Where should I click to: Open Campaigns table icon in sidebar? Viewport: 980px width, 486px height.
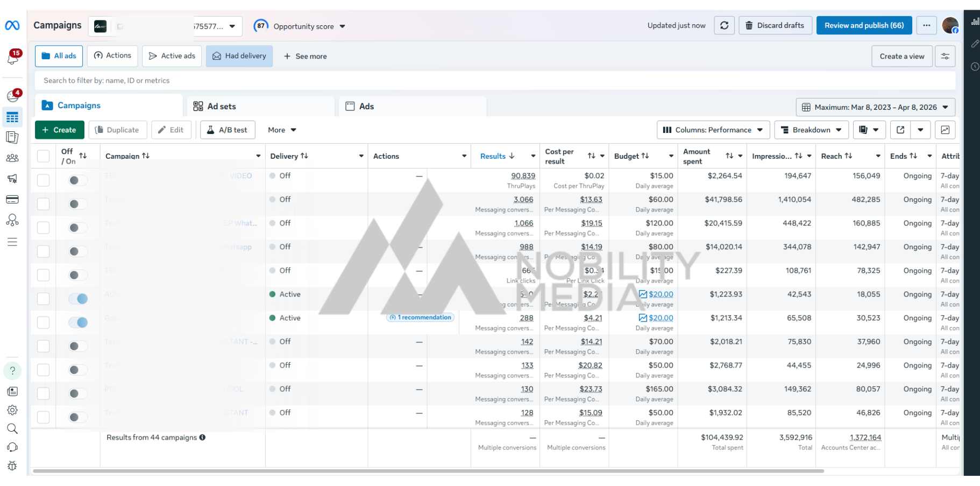(12, 117)
